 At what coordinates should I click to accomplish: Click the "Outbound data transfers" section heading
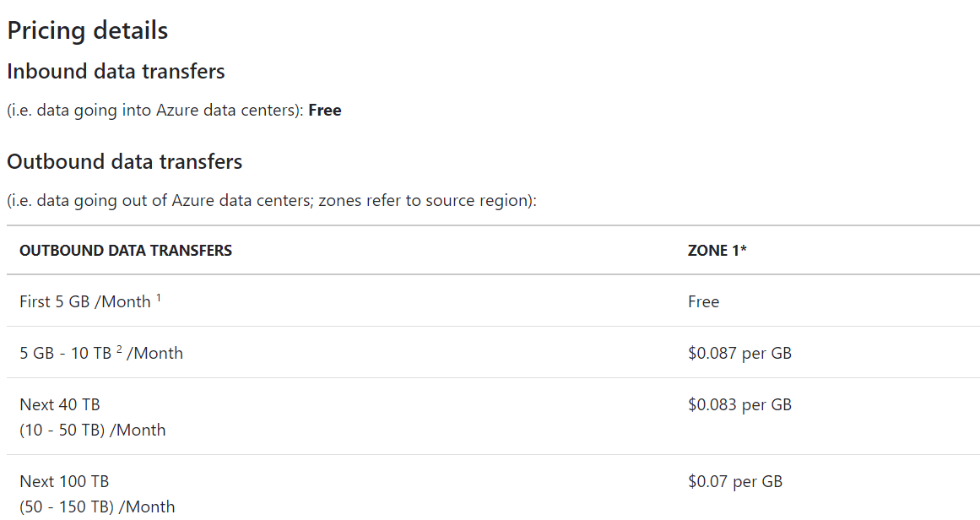[x=124, y=161]
